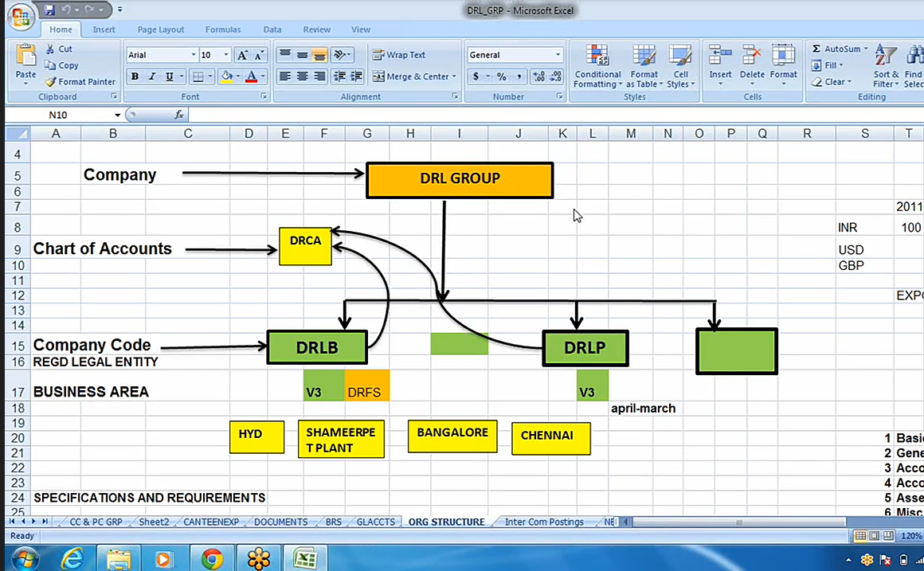Toggle Middle Align vertical alignment

coord(303,55)
